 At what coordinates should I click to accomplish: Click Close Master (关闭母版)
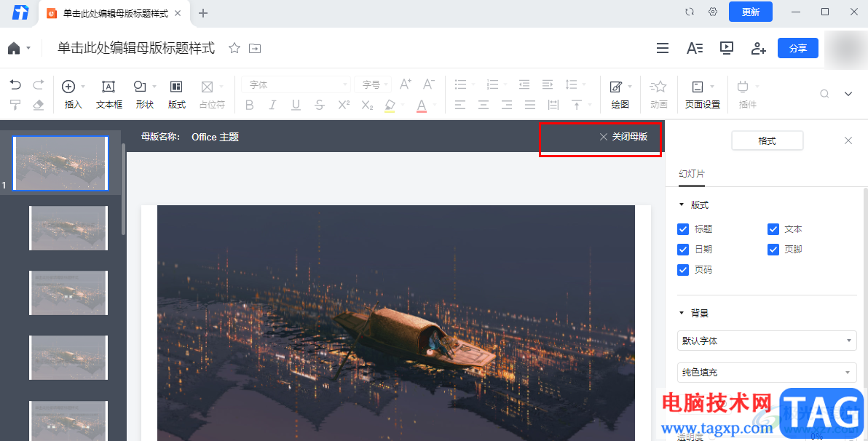click(624, 137)
